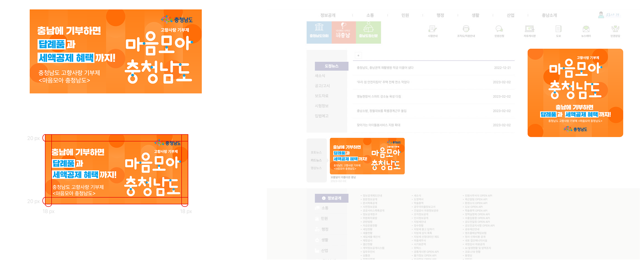Click the 보름달이 아름다운 충남 card caption
Viewport: 644px width, 274px height.
pos(343,177)
